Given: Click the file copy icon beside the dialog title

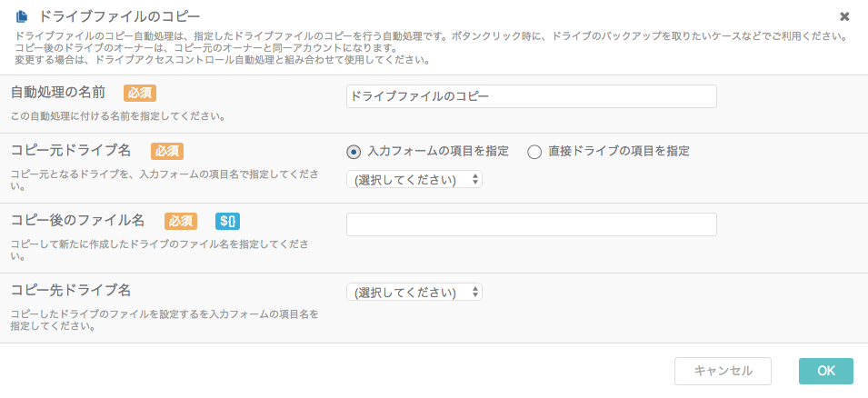Looking at the screenshot, I should click(22, 17).
